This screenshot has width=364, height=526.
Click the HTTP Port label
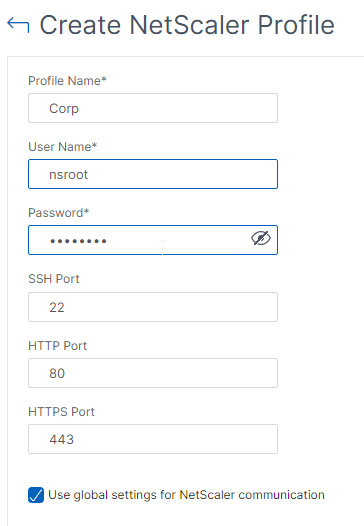57,346
